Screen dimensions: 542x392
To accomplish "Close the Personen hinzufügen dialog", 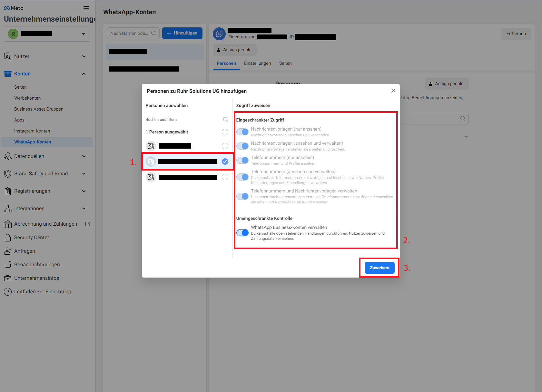I will (393, 91).
